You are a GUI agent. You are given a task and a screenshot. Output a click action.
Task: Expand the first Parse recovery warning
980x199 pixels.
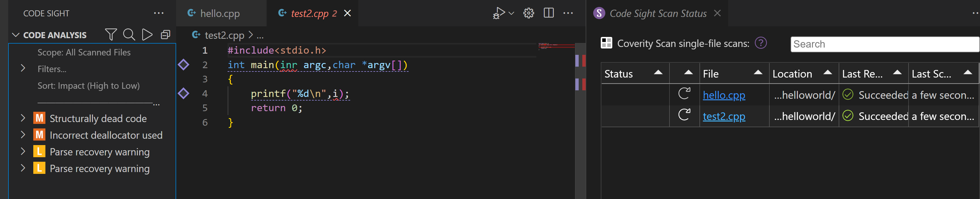23,151
